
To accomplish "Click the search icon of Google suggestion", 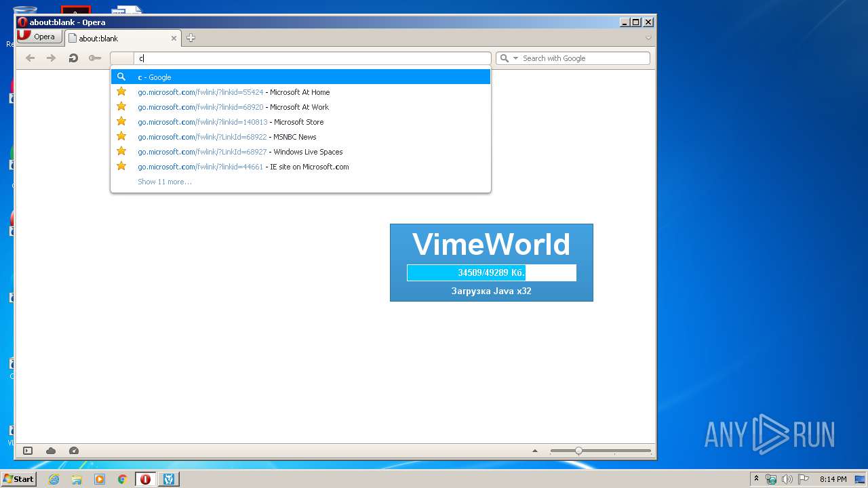I will click(x=121, y=77).
